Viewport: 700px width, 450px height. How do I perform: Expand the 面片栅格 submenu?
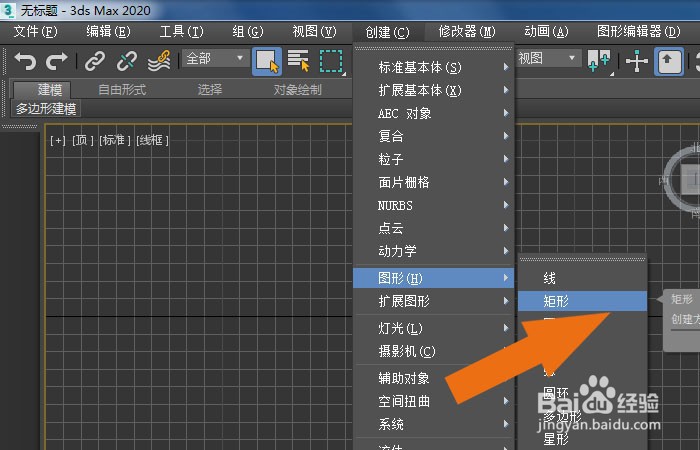[x=433, y=182]
